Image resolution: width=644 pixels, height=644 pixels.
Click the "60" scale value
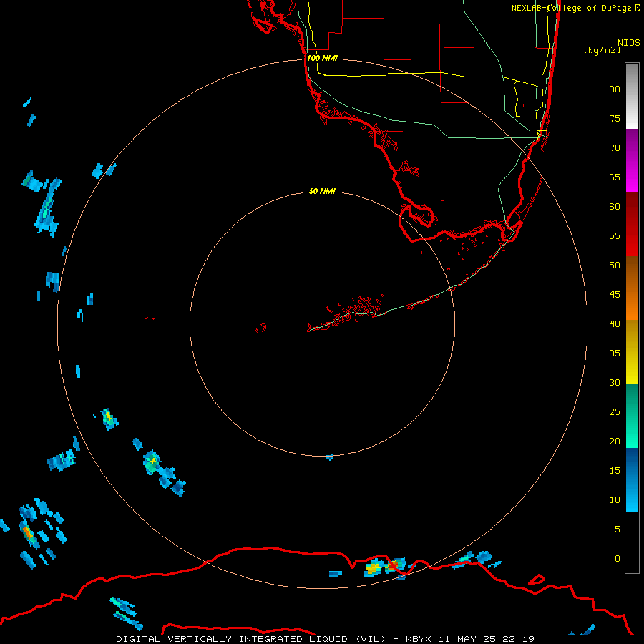tap(615, 207)
